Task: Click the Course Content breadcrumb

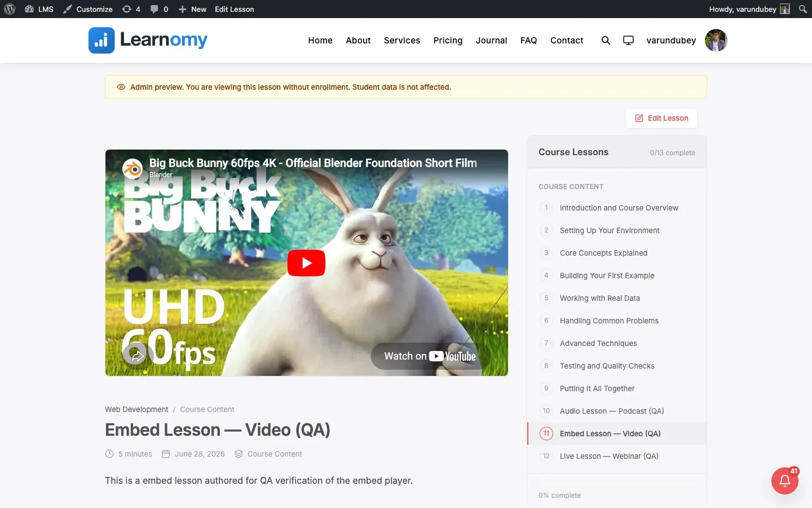Action: tap(207, 409)
